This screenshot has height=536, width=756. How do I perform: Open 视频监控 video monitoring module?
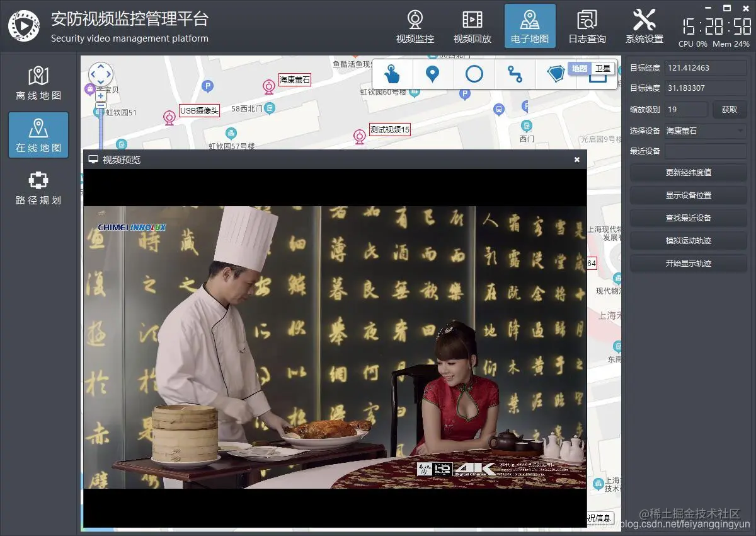click(415, 25)
